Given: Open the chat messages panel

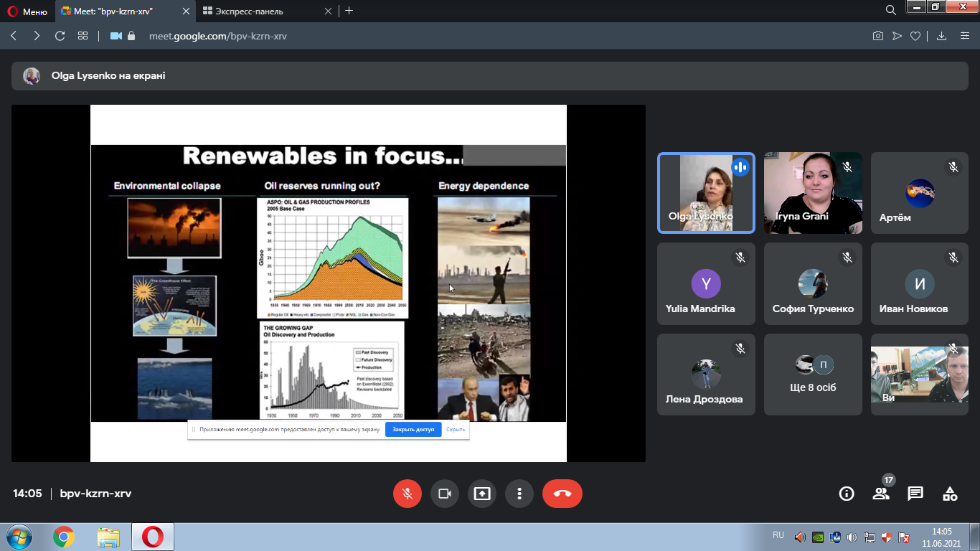Looking at the screenshot, I should (915, 494).
